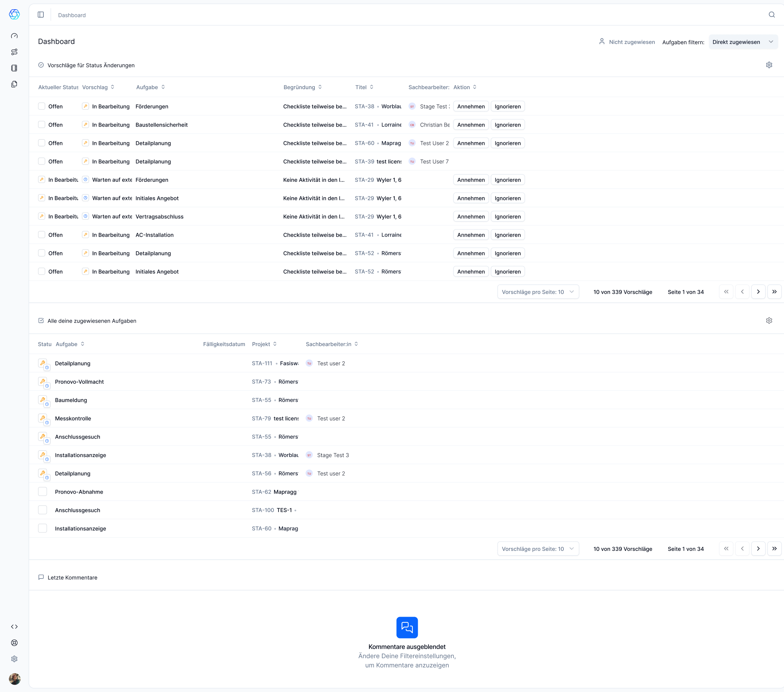Open the search magnifier icon

pos(772,15)
